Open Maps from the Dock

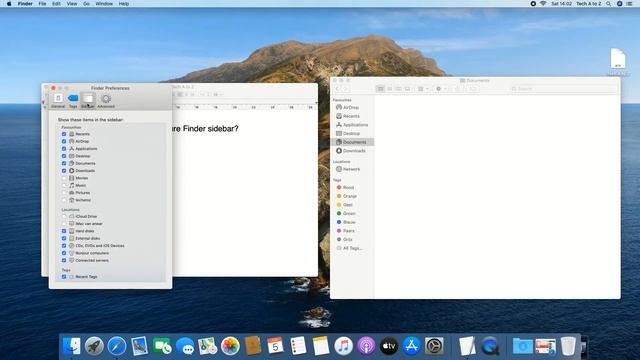tap(207, 346)
